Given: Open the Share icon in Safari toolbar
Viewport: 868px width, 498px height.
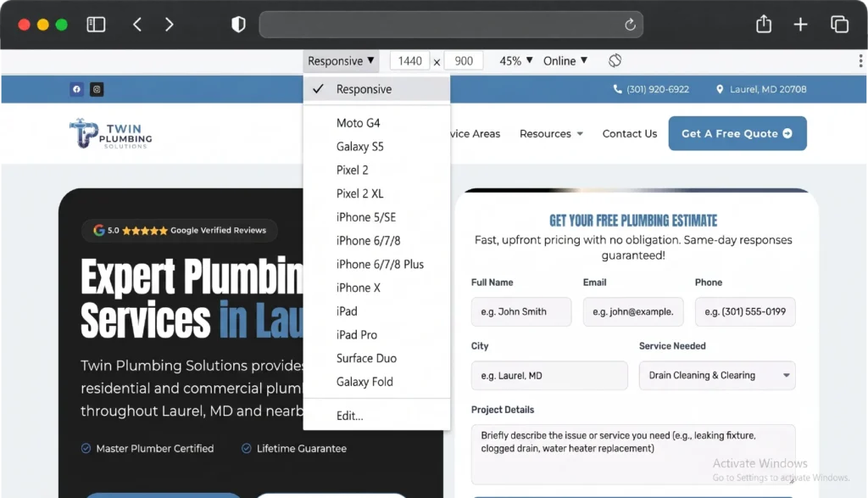Looking at the screenshot, I should (764, 24).
